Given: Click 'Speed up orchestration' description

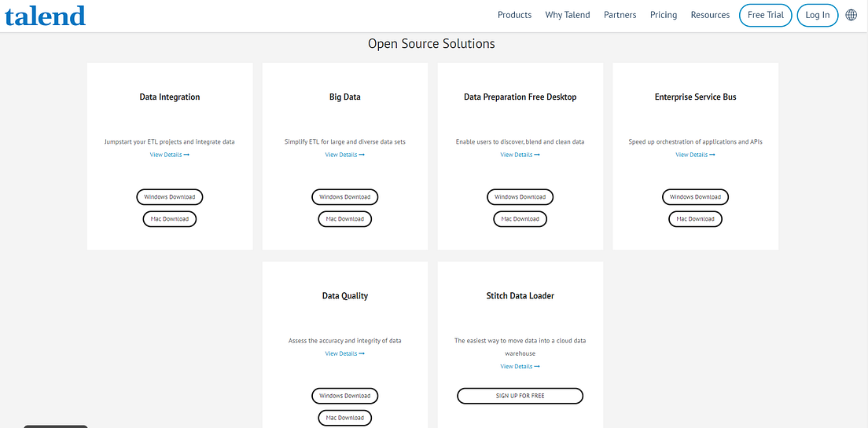Looking at the screenshot, I should (695, 142).
